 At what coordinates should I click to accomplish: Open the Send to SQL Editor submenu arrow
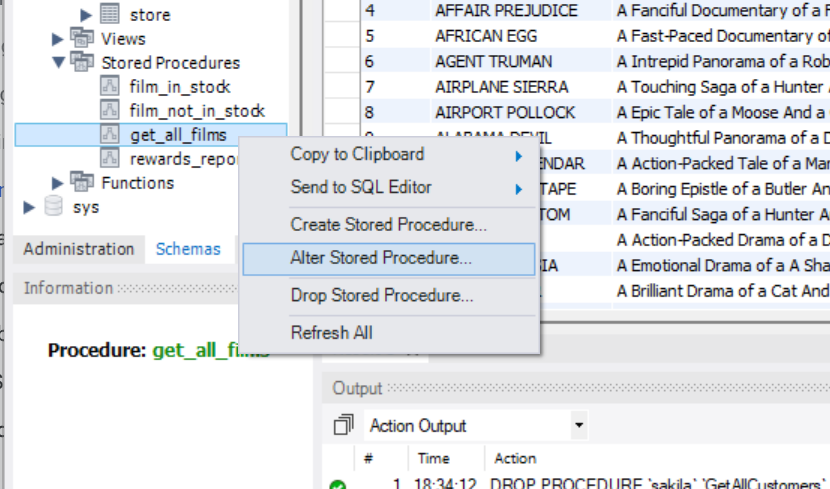coord(519,189)
